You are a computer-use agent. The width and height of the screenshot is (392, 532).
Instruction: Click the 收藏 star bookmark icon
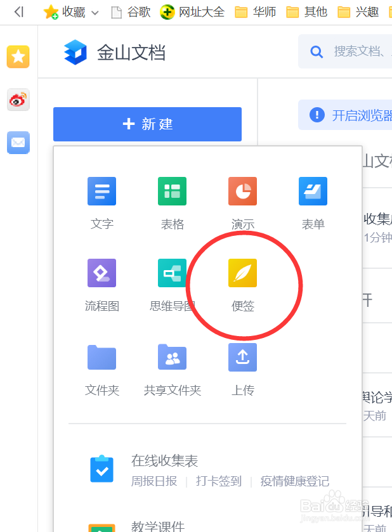pyautogui.click(x=51, y=12)
